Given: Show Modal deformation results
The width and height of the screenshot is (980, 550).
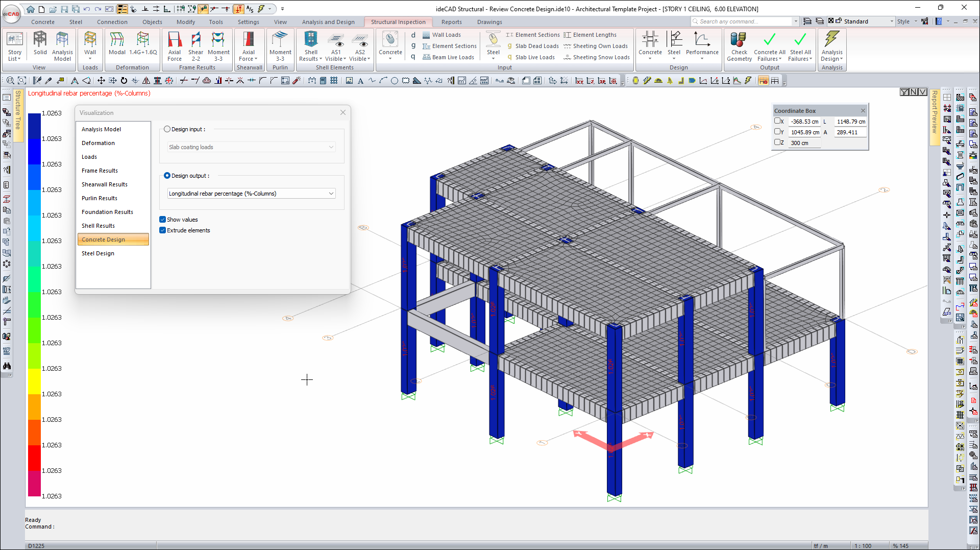Looking at the screenshot, I should coord(117,45).
